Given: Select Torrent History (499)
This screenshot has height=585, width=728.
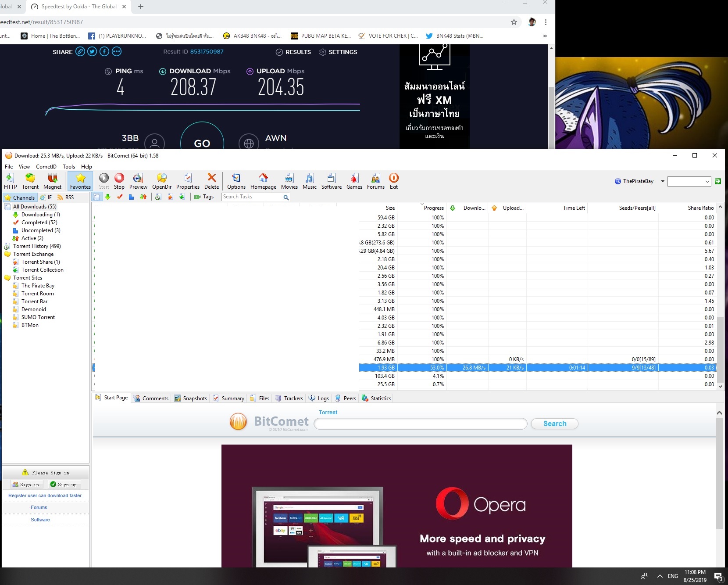Looking at the screenshot, I should pos(37,246).
